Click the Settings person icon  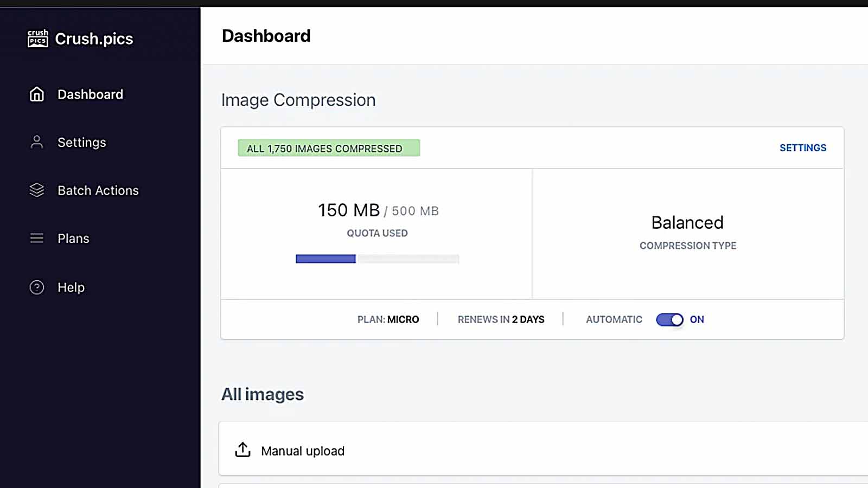click(x=36, y=142)
